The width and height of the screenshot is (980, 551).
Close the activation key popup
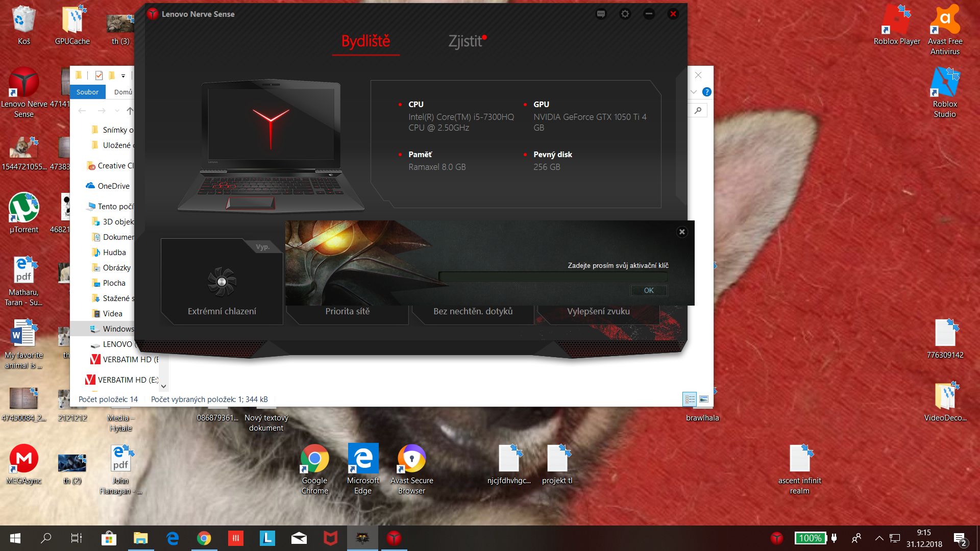(x=682, y=232)
